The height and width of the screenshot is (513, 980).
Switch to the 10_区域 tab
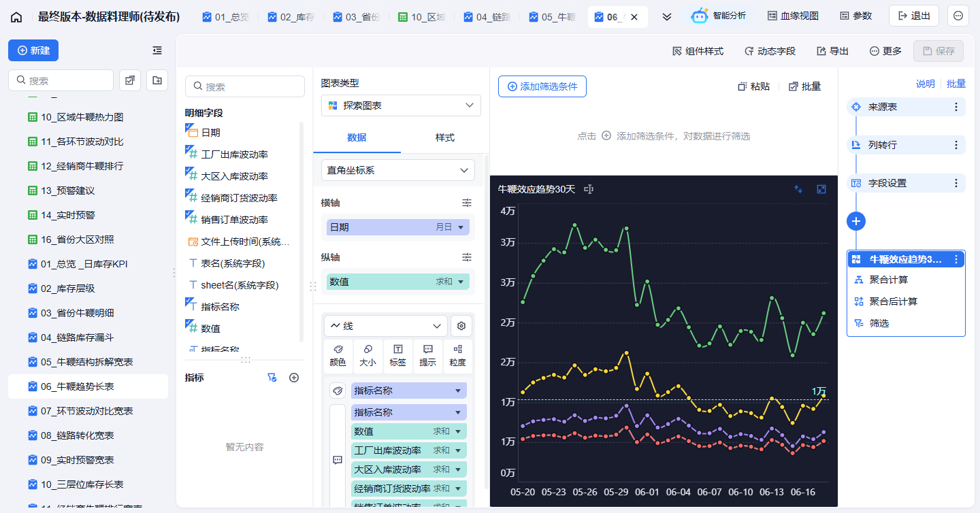click(421, 17)
